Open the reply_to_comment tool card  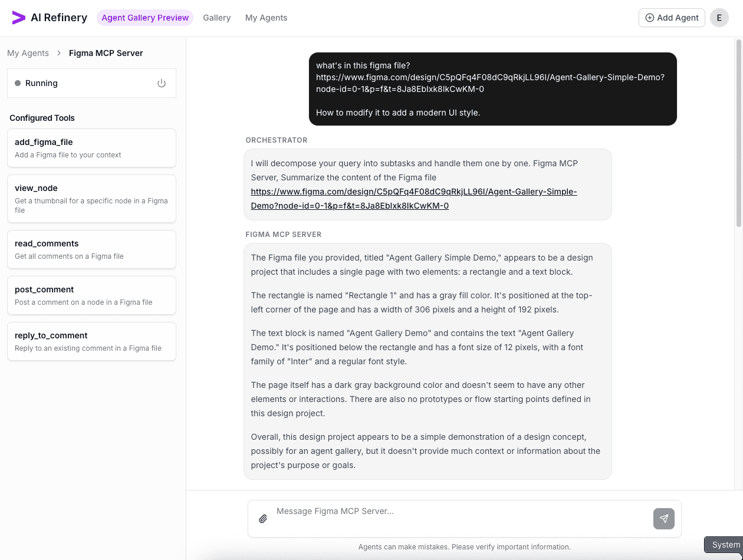click(91, 341)
